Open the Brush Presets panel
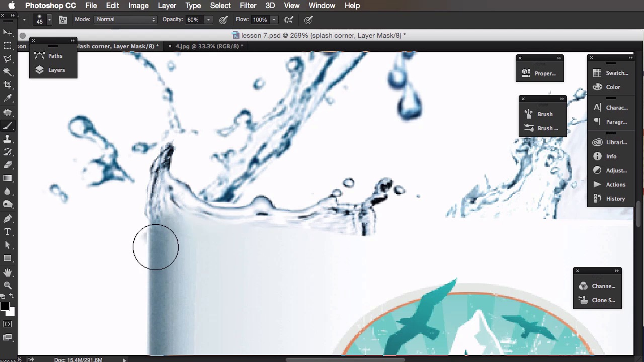Viewport: 644px width, 362px height. pos(543,128)
